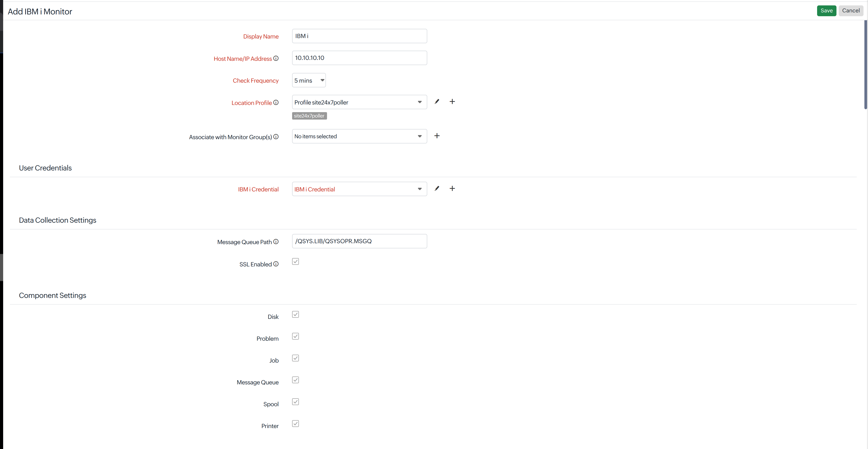Click the 'User Credentials' section heading
Viewport: 868px width, 449px height.
pos(45,168)
